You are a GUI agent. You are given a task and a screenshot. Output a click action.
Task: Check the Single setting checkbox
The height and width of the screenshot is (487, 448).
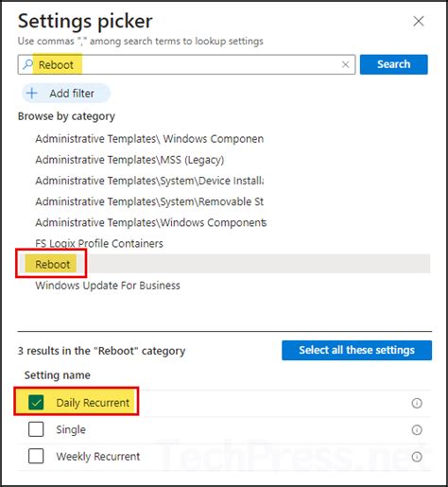pos(36,429)
